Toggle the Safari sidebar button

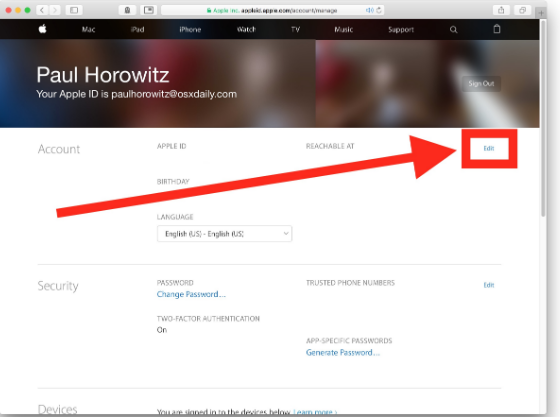74,10
